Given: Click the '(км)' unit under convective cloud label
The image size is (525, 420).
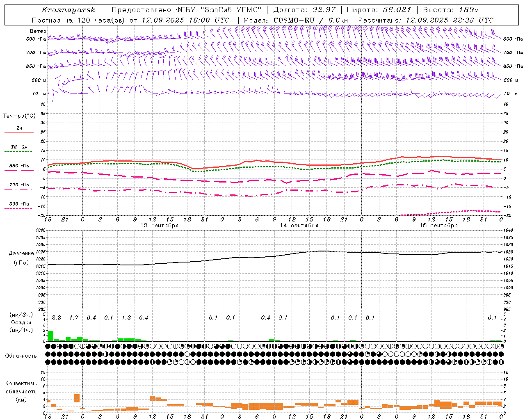Looking at the screenshot, I should pos(21,399).
